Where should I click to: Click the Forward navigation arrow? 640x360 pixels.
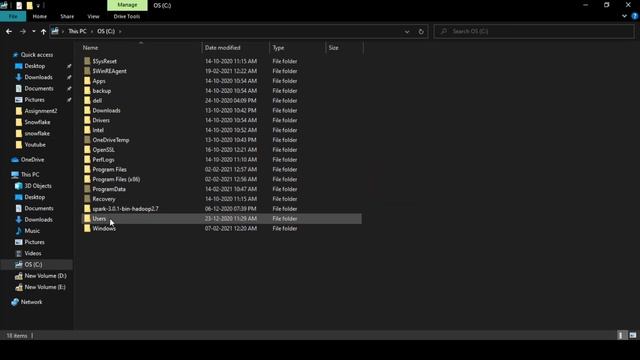tap(23, 31)
